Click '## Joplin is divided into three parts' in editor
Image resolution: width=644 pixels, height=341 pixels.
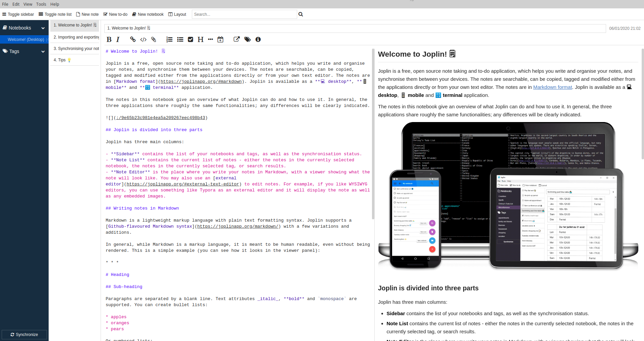click(154, 130)
